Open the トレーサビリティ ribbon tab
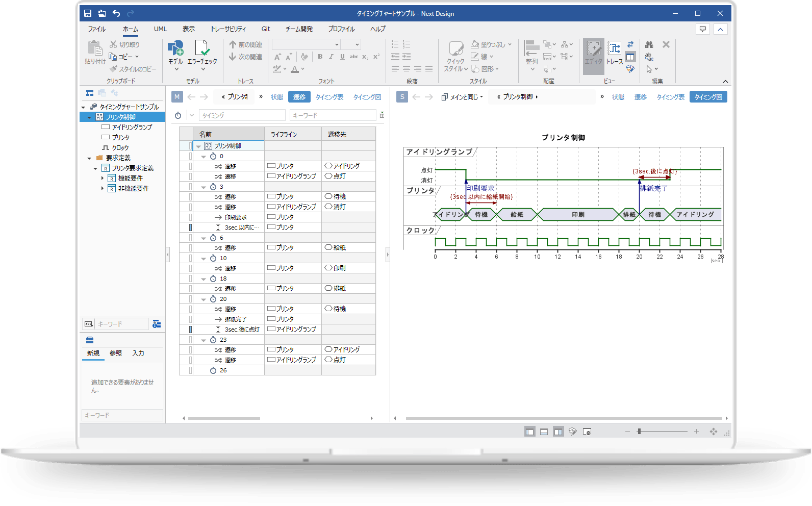812x506 pixels. click(x=228, y=29)
